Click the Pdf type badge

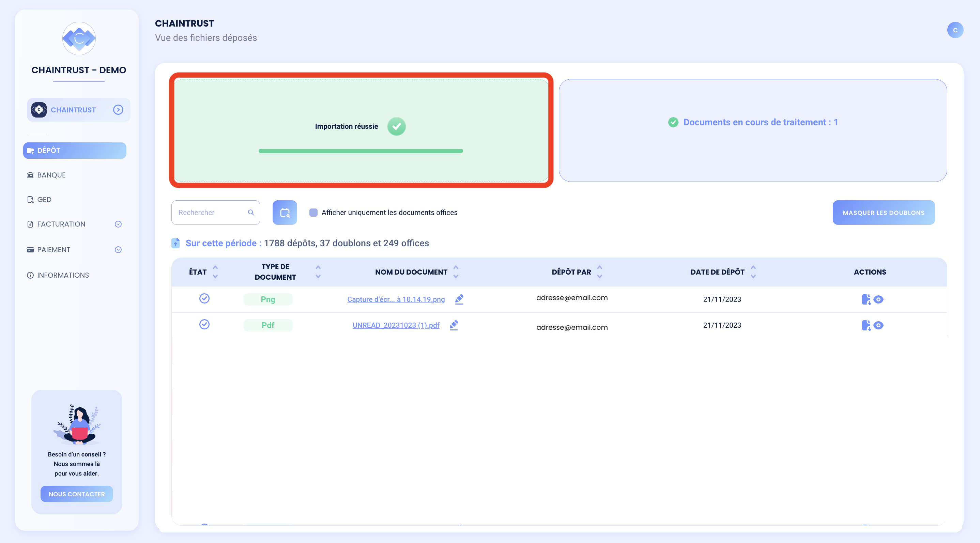click(268, 325)
